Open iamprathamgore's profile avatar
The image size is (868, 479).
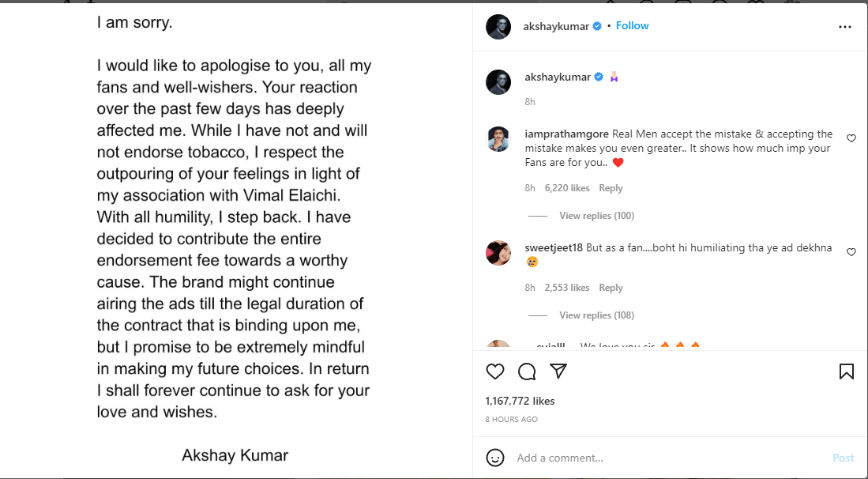498,139
